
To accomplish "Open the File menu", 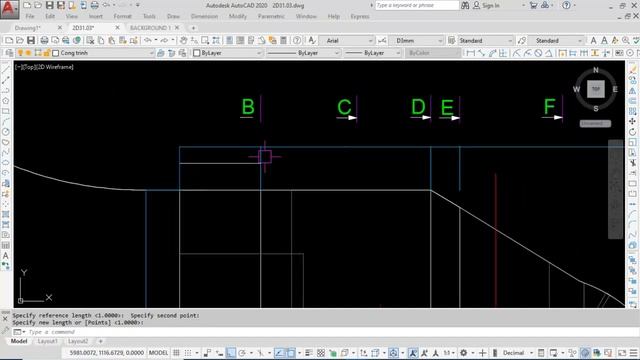I will click(30, 16).
